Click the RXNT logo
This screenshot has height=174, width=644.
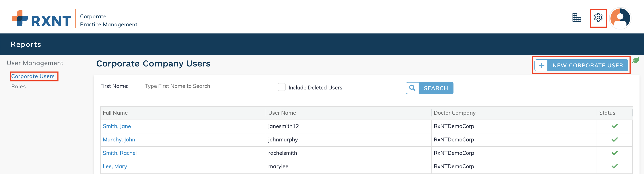[42, 19]
